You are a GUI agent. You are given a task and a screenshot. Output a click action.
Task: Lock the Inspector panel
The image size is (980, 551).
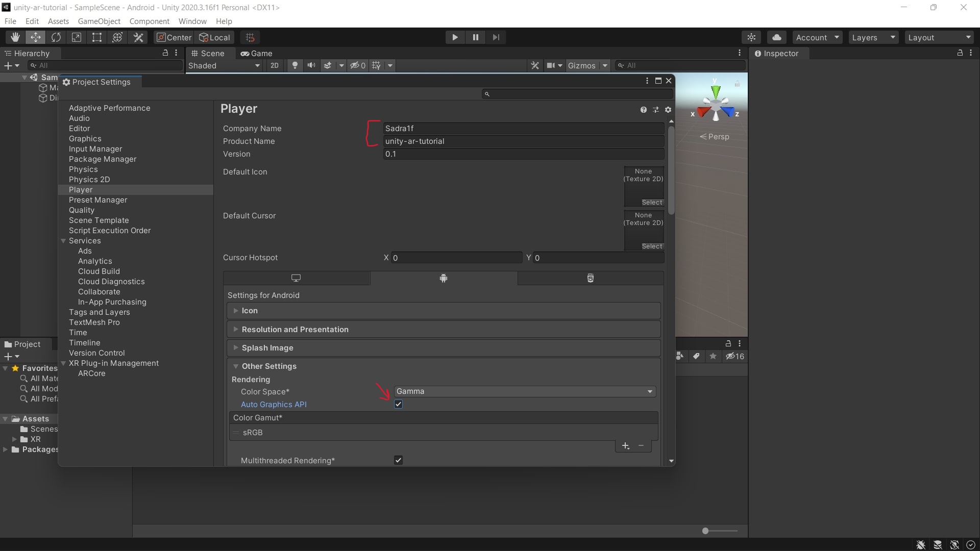pos(960,53)
